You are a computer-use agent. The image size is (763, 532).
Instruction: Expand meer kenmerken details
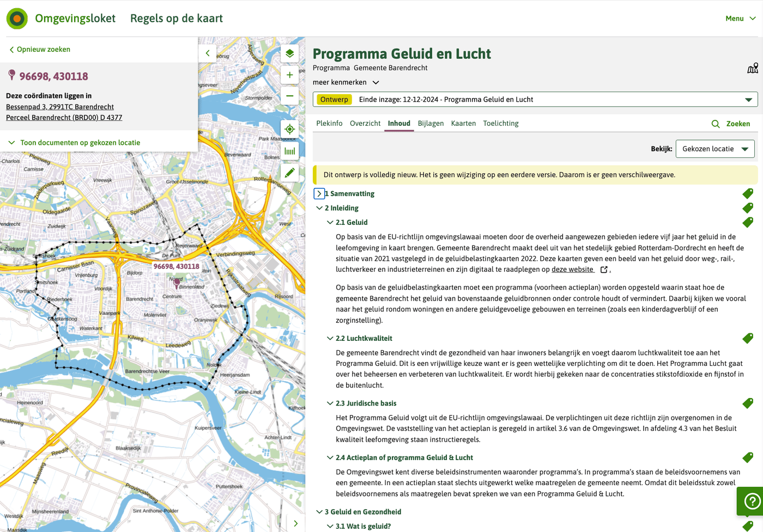click(x=346, y=82)
